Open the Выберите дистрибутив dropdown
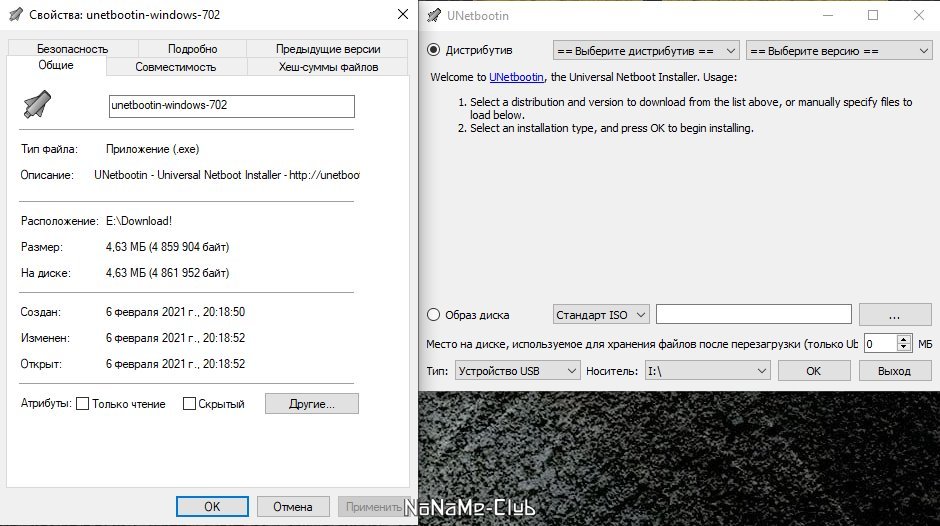The image size is (940, 526). coord(646,50)
